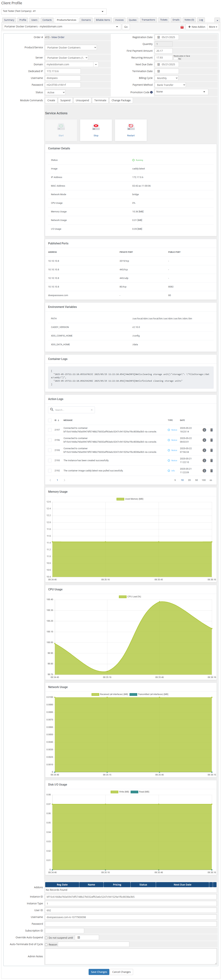Open the Termination Date calendar icon
Screen dimensions: 221x980
pos(158,71)
